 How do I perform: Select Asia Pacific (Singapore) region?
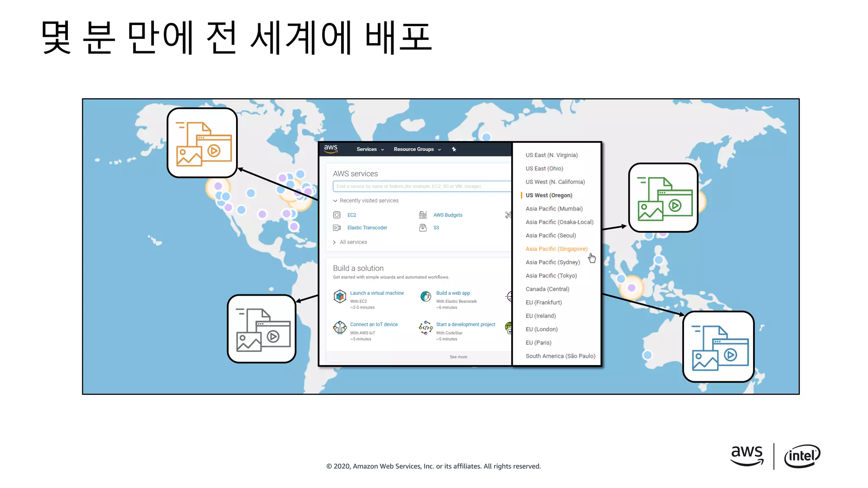click(x=556, y=249)
